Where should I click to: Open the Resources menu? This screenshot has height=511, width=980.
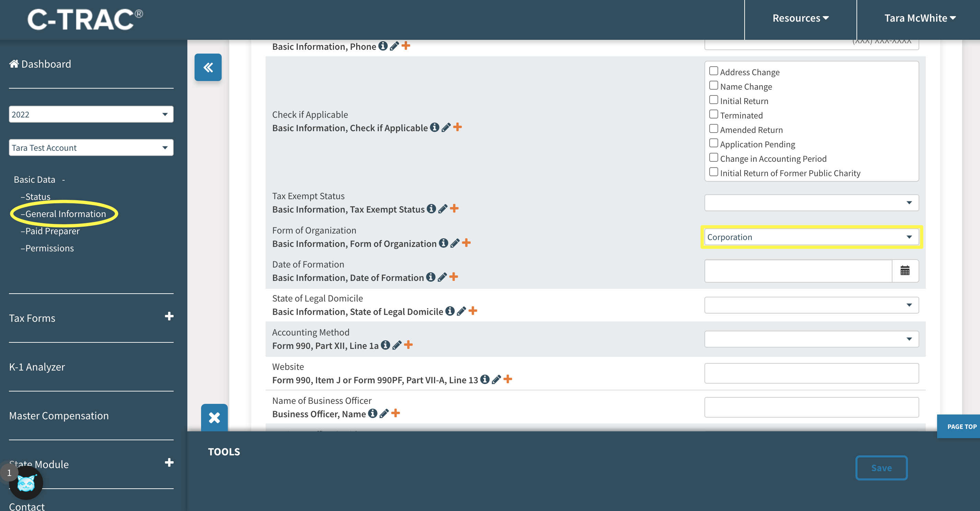pyautogui.click(x=800, y=18)
